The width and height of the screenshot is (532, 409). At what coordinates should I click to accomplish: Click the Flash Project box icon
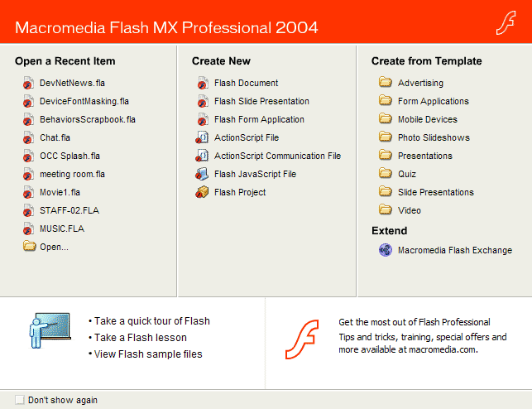coord(202,192)
